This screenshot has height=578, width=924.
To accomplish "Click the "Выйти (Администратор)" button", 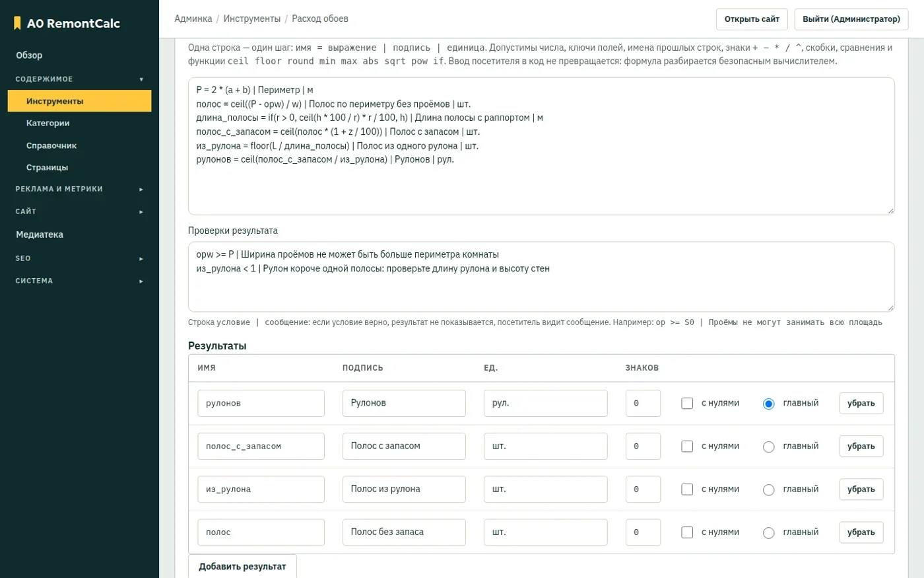I will coord(851,19).
